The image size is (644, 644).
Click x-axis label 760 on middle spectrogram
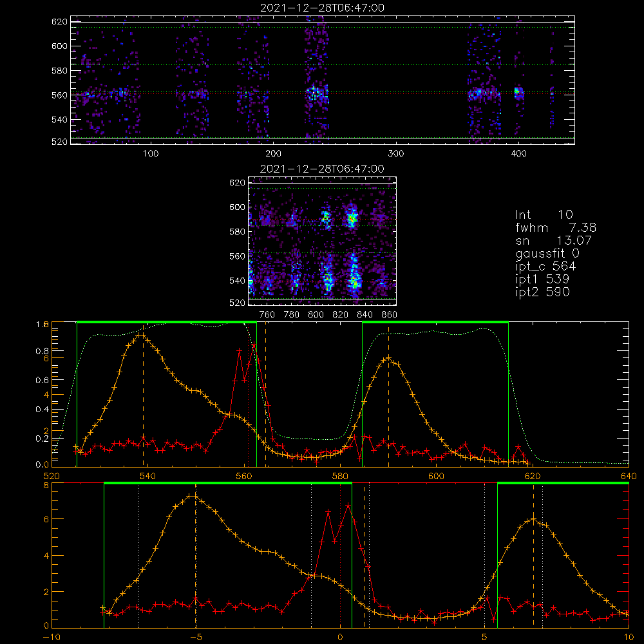[x=267, y=315]
